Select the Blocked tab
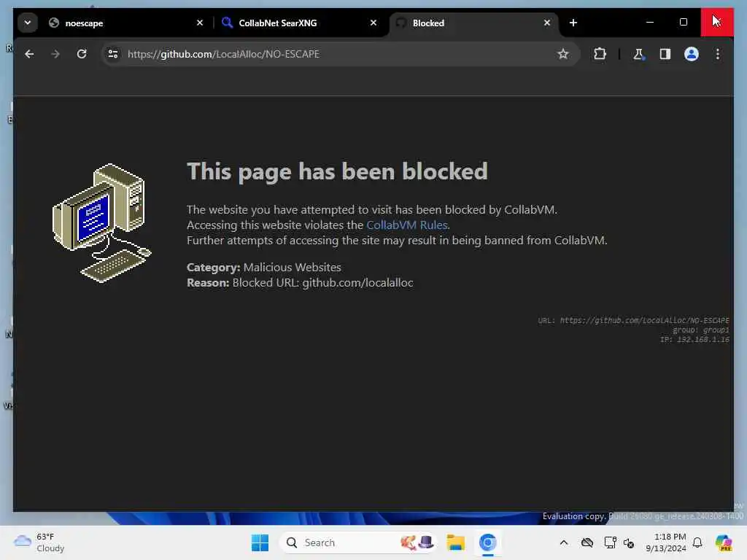The image size is (747, 560). (x=474, y=23)
